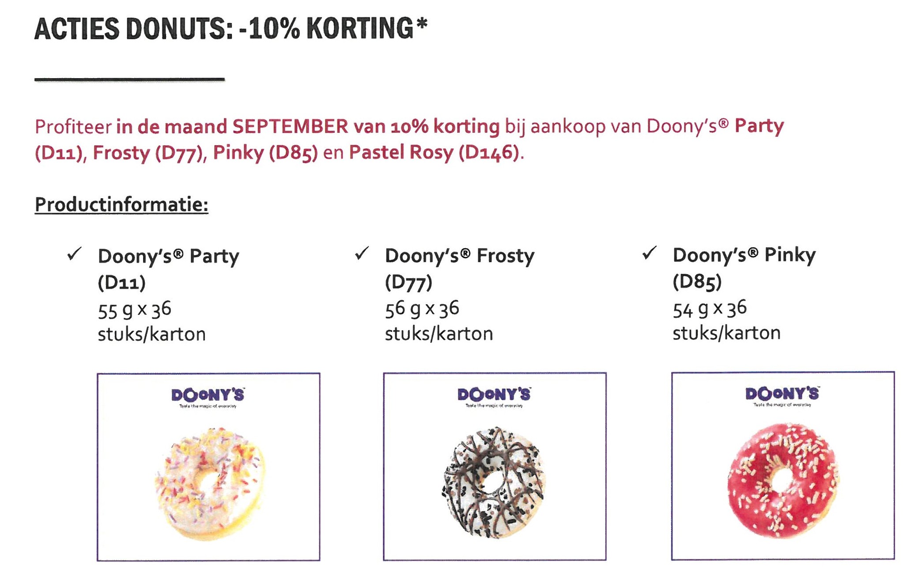
Task: Click the Doony's logo above Party donut
Action: point(208,397)
